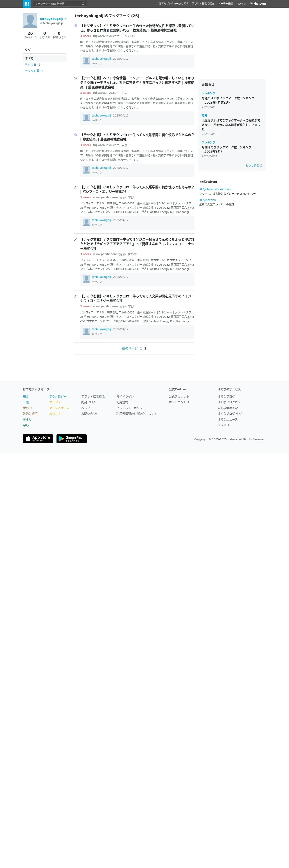This screenshot has width=289, height=868.
Task: Click 障害 label on outage notice
Action: click(205, 116)
